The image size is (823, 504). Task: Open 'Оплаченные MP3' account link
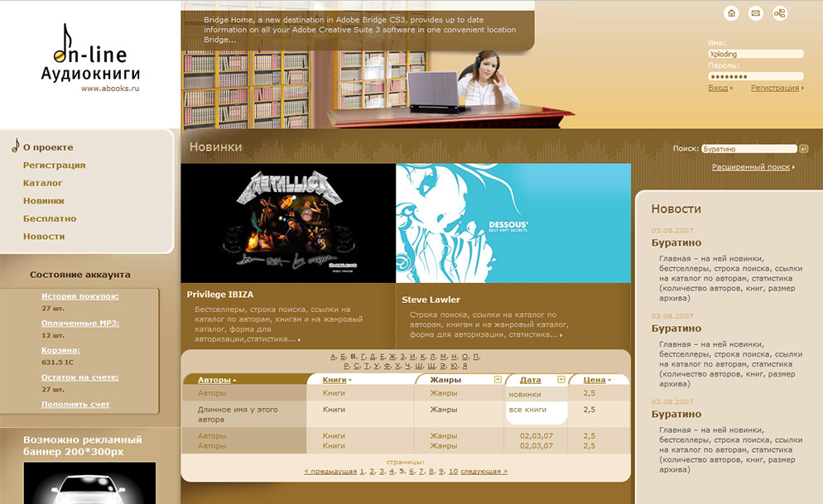80,323
